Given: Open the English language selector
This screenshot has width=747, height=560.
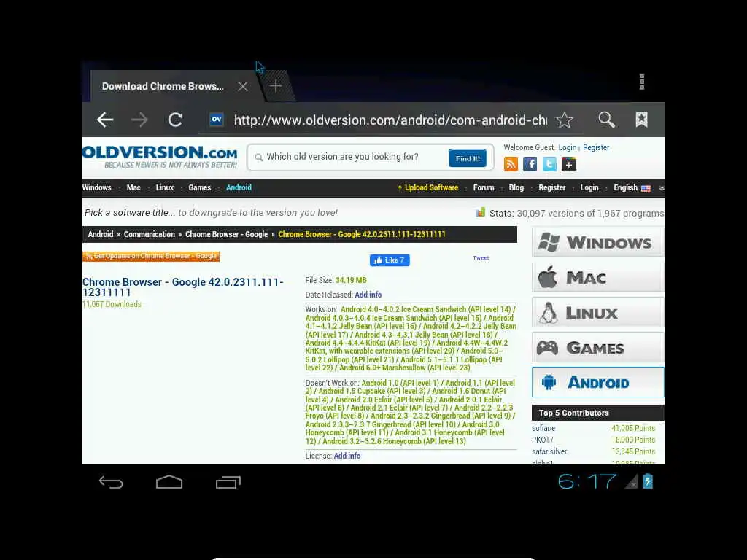Looking at the screenshot, I should pos(632,187).
